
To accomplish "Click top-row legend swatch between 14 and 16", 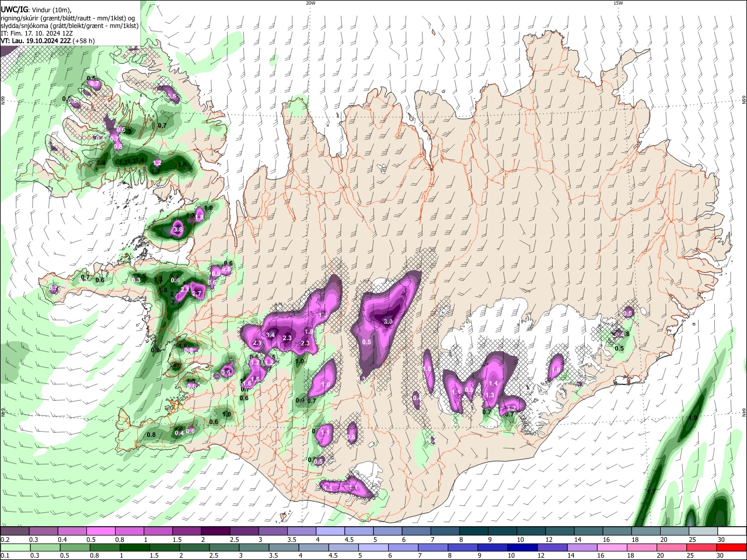I will click(x=589, y=531).
